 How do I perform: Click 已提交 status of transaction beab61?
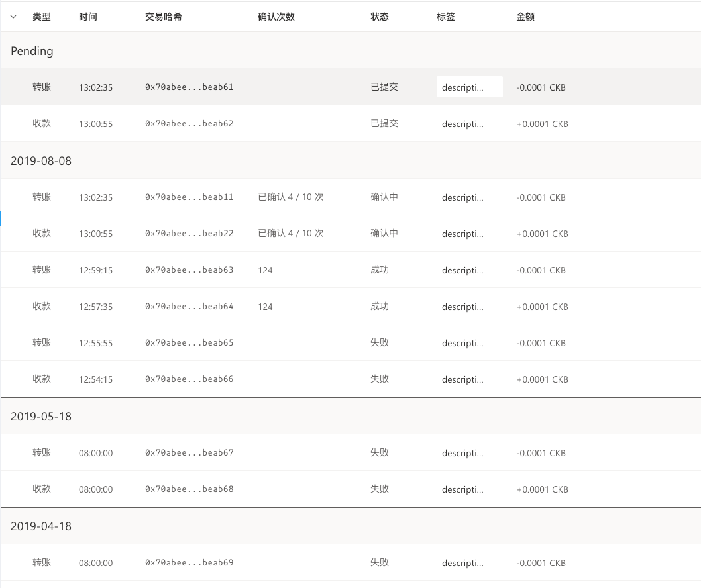pyautogui.click(x=384, y=87)
